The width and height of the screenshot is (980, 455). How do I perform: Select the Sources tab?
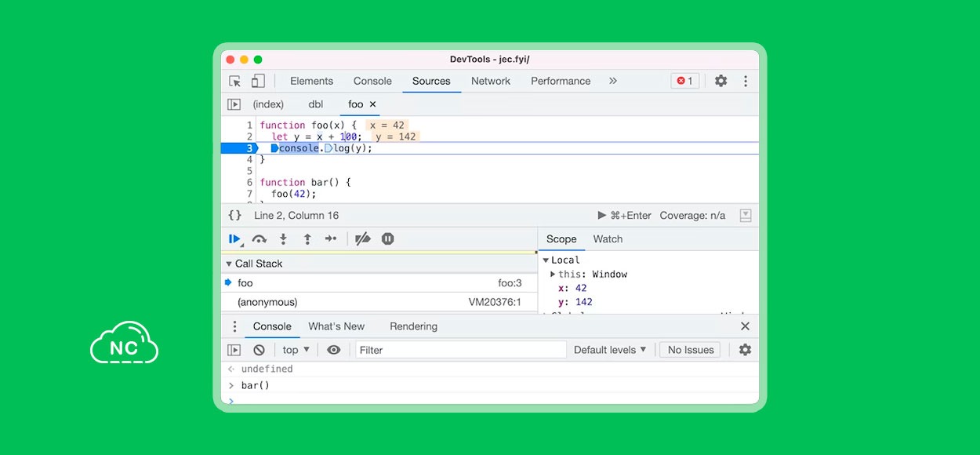coord(431,81)
